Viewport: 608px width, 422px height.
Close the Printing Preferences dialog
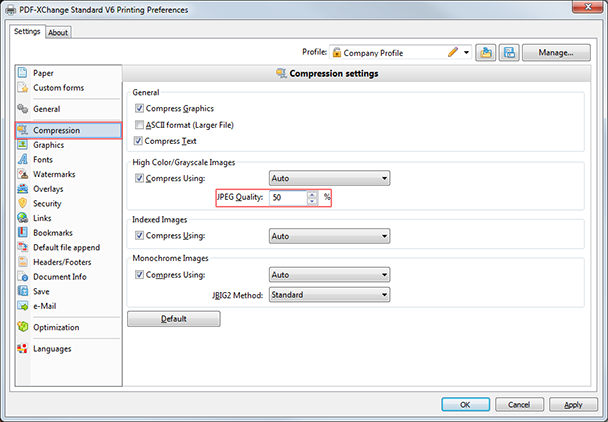tap(587, 7)
